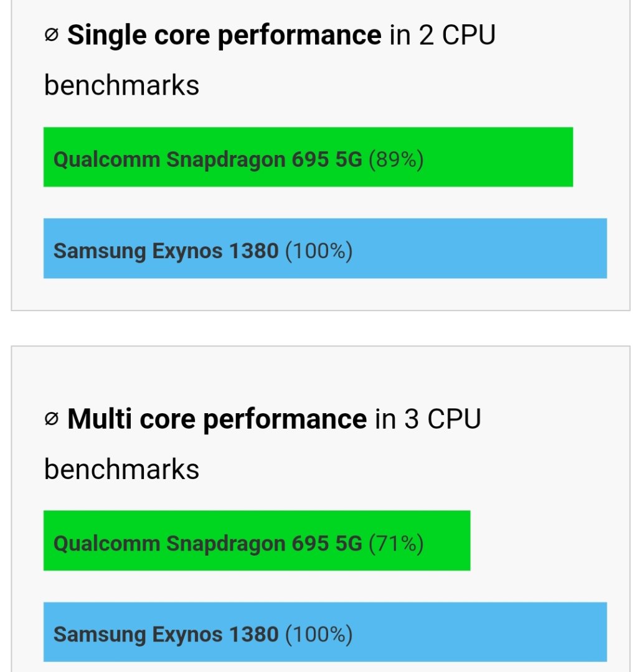Click the "in 2 CPU" text
Image resolution: width=642 pixels, height=672 pixels.
(443, 35)
